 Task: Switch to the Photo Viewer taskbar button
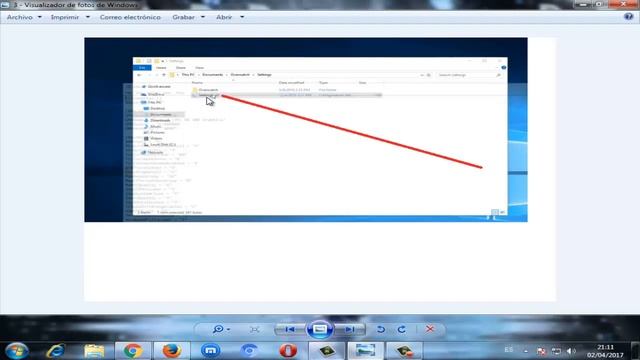pos(365,351)
